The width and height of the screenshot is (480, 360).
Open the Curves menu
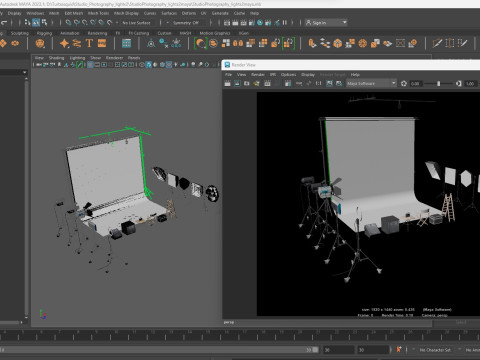coord(150,13)
